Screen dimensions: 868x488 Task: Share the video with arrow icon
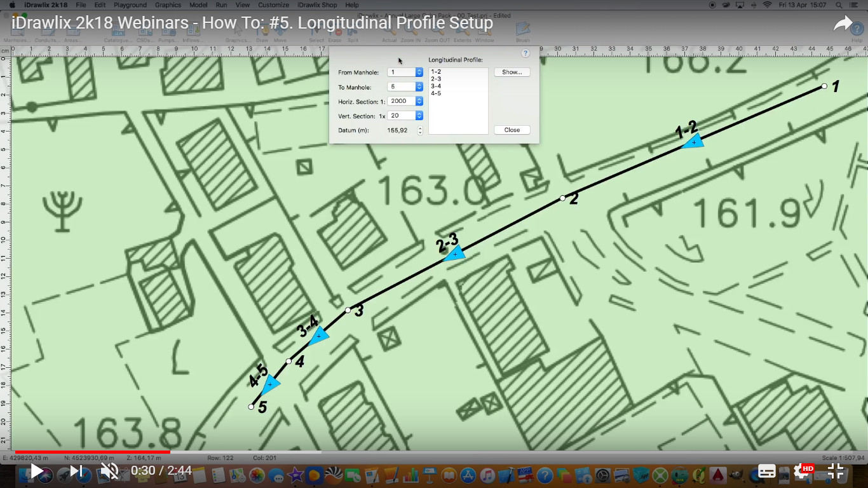843,24
